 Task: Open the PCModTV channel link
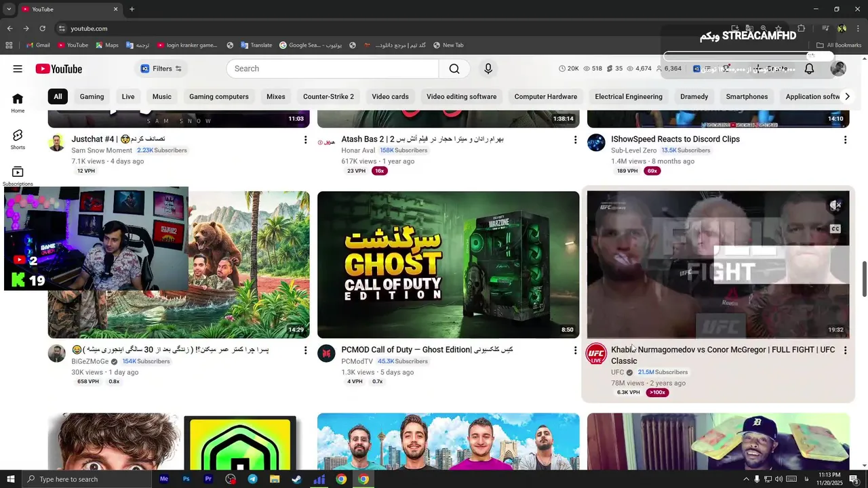(357, 361)
